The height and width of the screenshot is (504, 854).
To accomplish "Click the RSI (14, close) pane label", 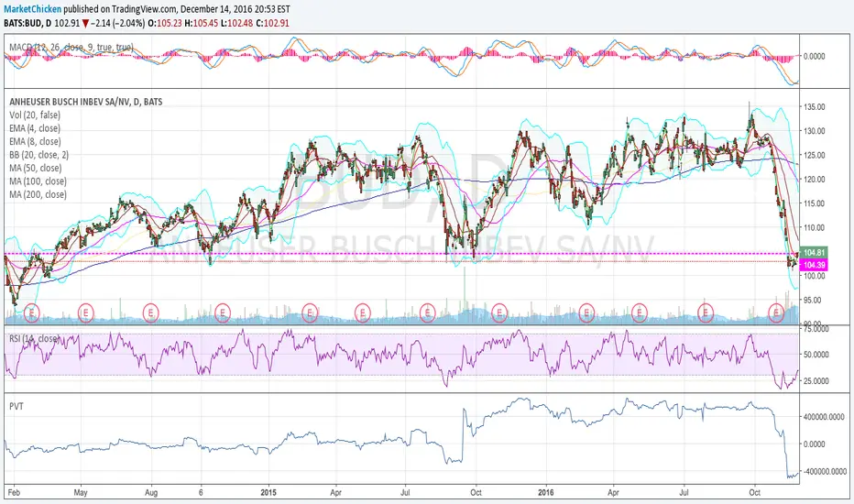I will (x=35, y=339).
